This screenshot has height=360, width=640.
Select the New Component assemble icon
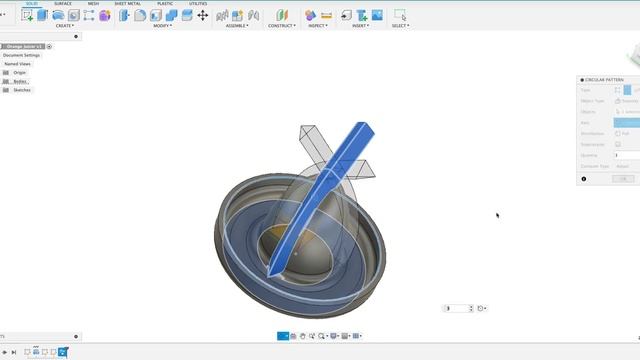pyautogui.click(x=222, y=16)
